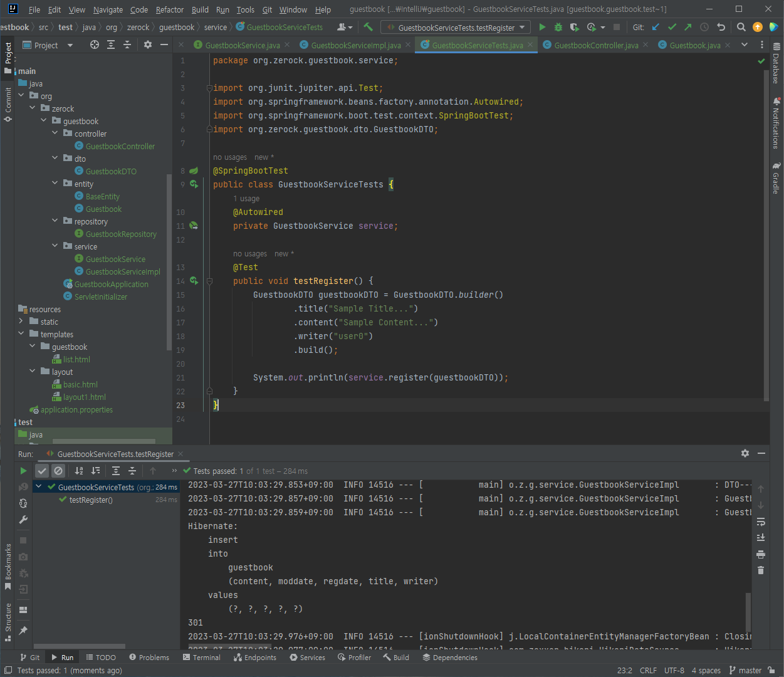Image resolution: width=784 pixels, height=677 pixels.
Task: Open Dependencies tool window
Action: pyautogui.click(x=450, y=658)
